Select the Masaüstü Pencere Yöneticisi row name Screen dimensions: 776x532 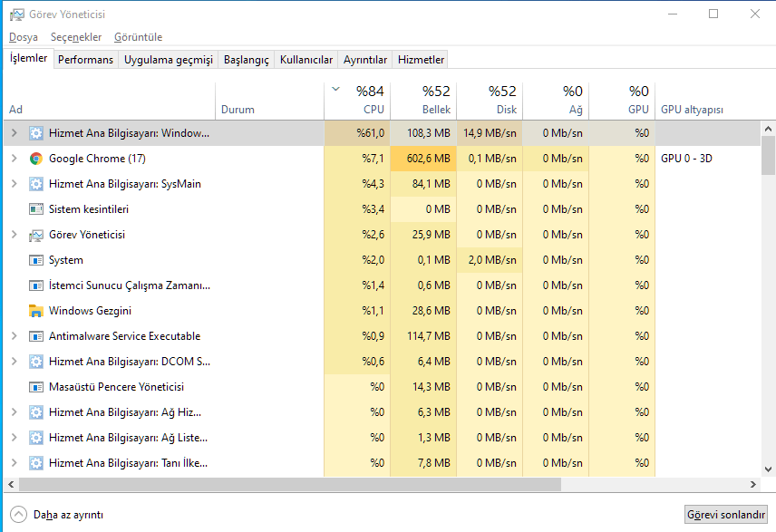pos(116,387)
